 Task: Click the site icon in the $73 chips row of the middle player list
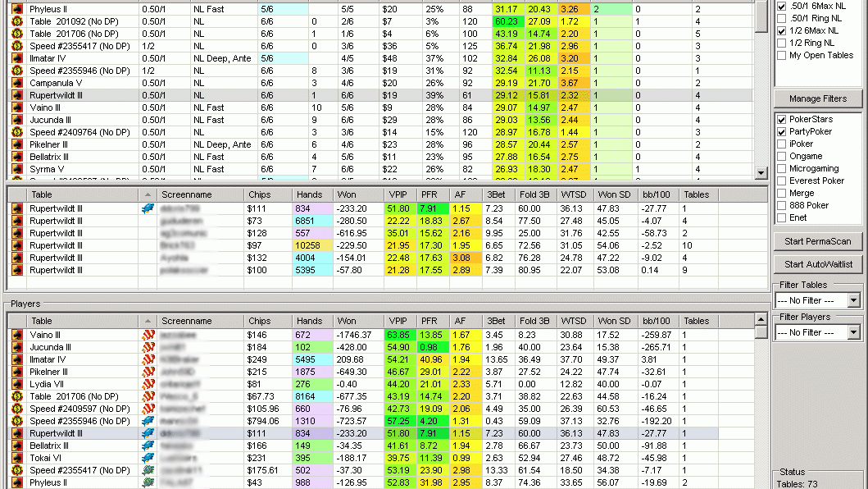coord(17,222)
